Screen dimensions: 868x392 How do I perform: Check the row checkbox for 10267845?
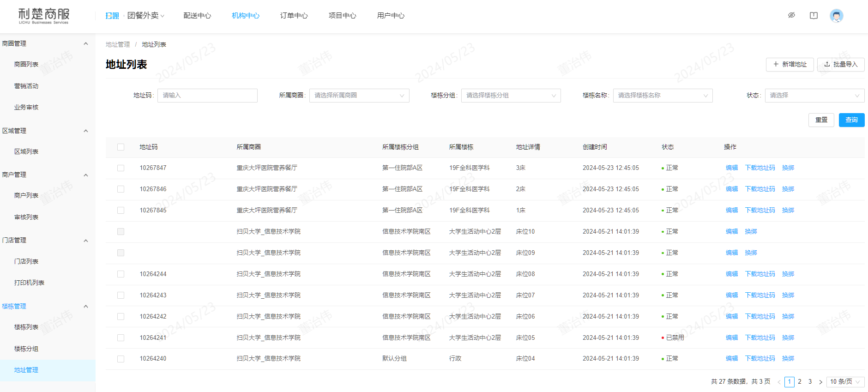(x=121, y=211)
